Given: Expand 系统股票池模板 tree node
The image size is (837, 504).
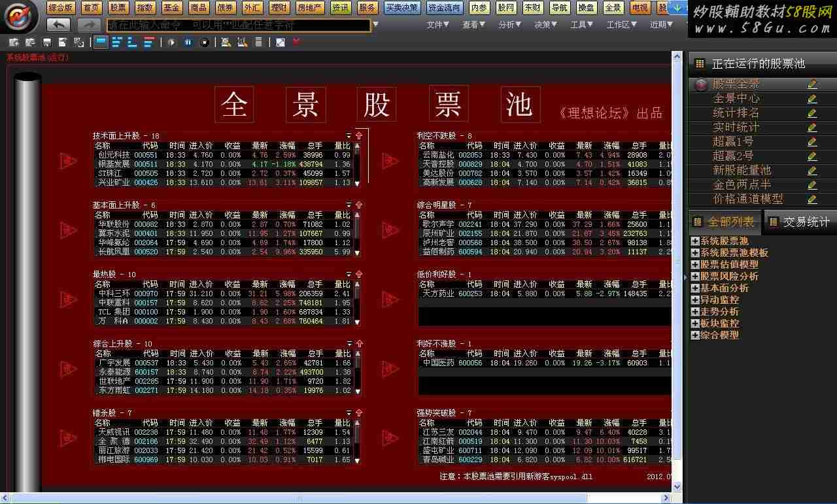Looking at the screenshot, I should coord(695,253).
